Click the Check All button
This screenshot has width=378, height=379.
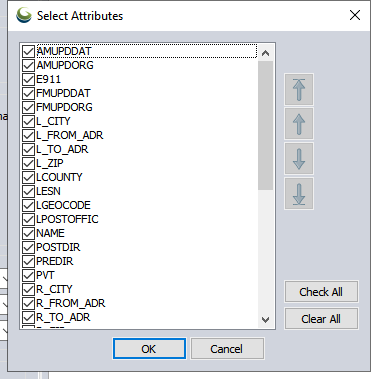pyautogui.click(x=321, y=292)
